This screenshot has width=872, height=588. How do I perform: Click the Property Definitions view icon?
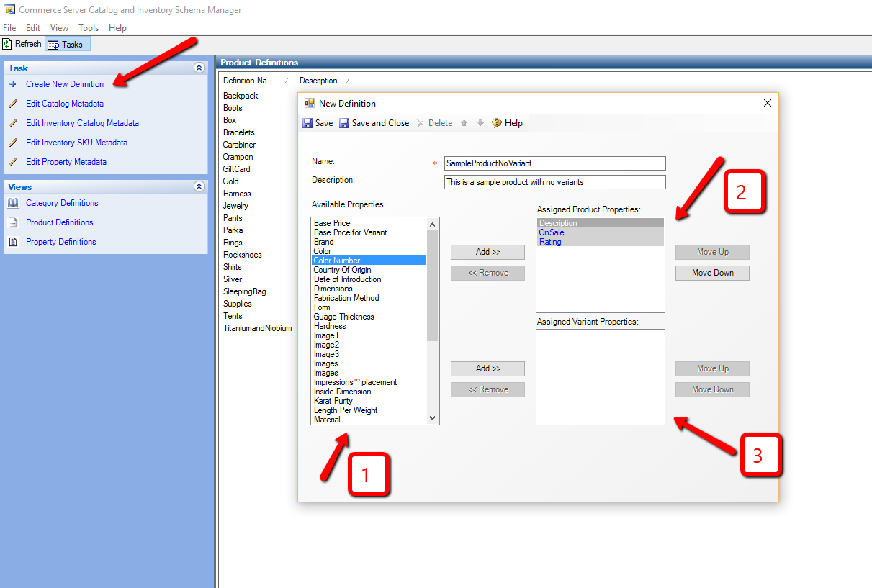[12, 242]
